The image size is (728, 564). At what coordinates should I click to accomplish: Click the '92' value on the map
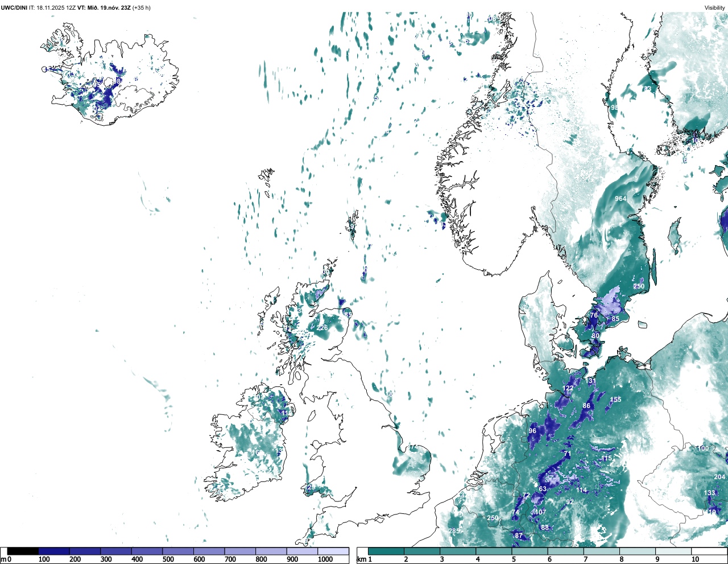pos(570,503)
